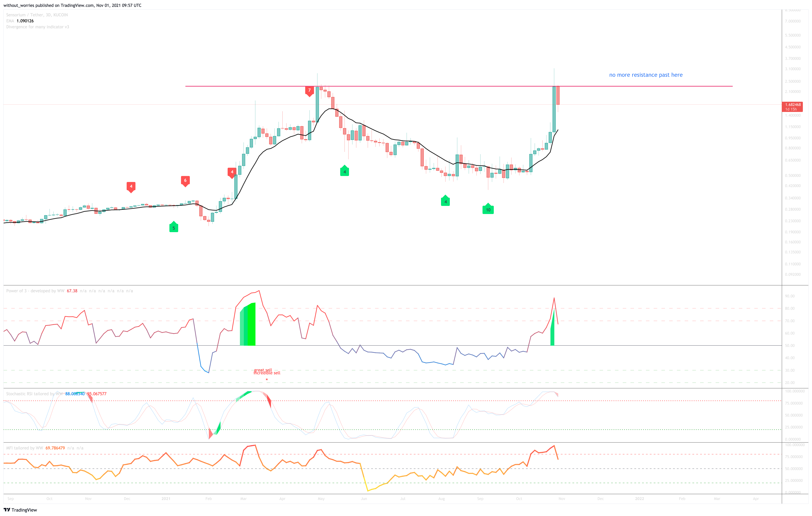Click the MFI value 69.786479

(x=55, y=448)
